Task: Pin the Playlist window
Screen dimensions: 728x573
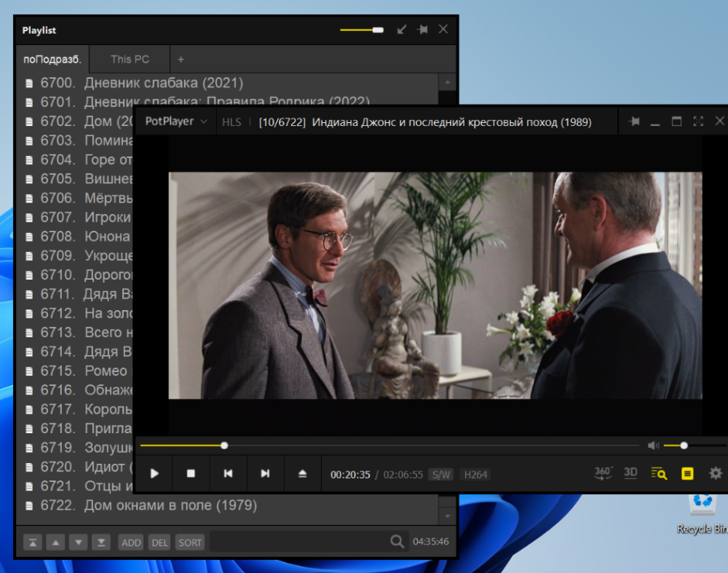Action: click(422, 30)
